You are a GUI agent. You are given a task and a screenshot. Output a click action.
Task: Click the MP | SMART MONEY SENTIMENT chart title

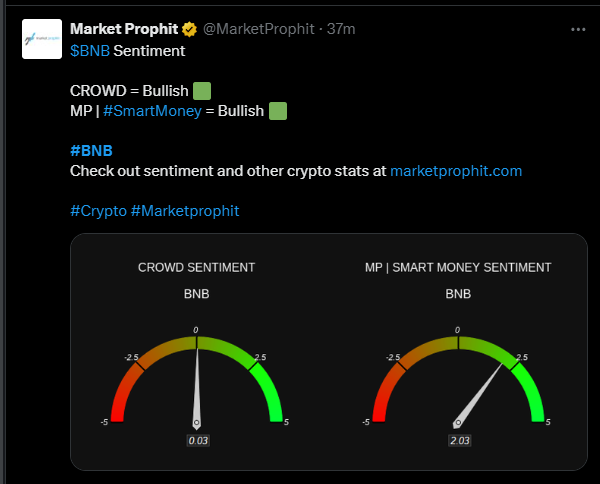(458, 267)
